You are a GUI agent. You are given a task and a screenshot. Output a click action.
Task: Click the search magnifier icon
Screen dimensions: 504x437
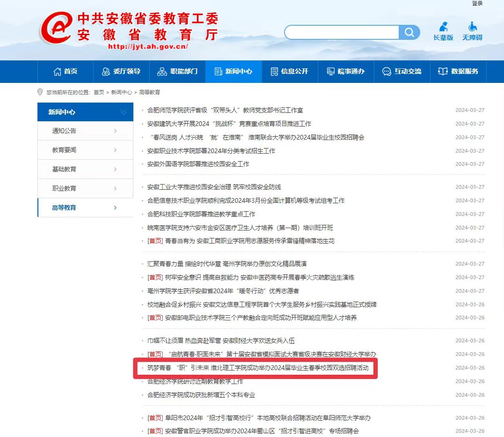click(x=409, y=32)
